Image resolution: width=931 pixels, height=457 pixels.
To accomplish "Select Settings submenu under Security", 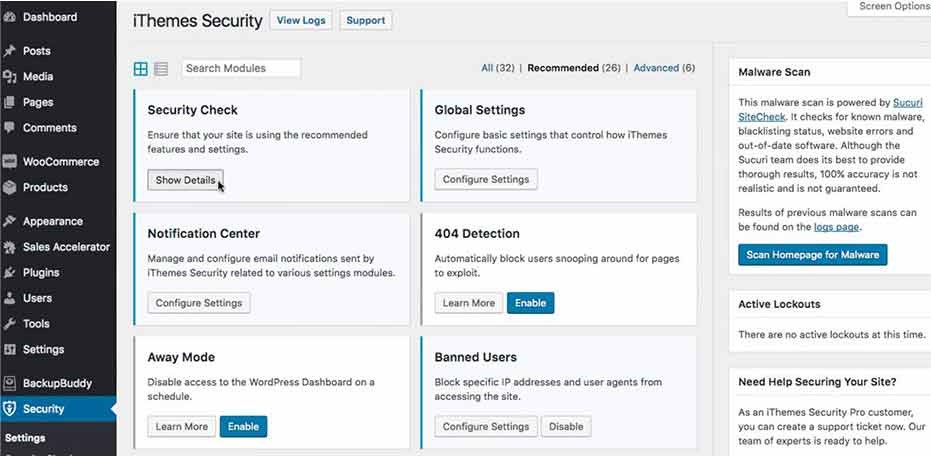I will [x=25, y=438].
